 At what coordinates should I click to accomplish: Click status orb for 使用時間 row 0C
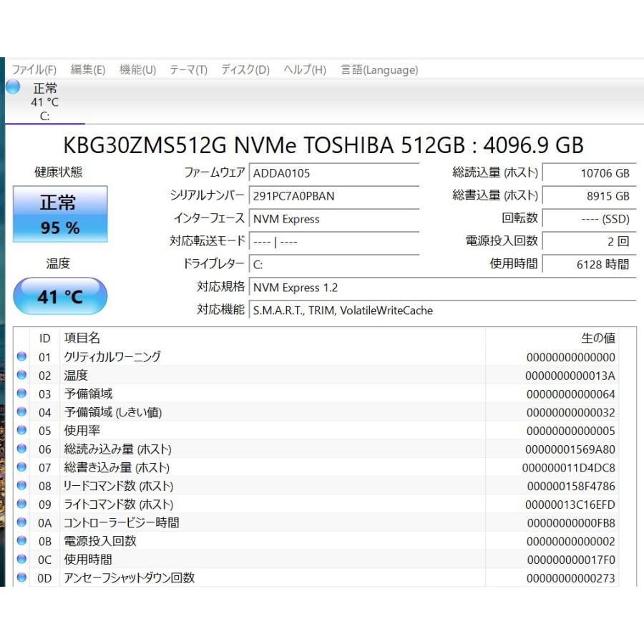[x=21, y=559]
